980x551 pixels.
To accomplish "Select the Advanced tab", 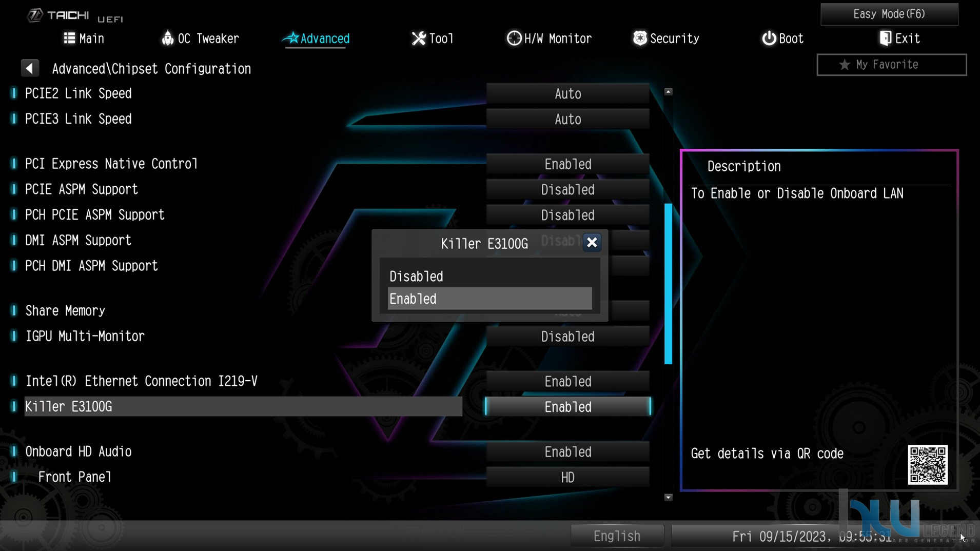I will point(317,38).
